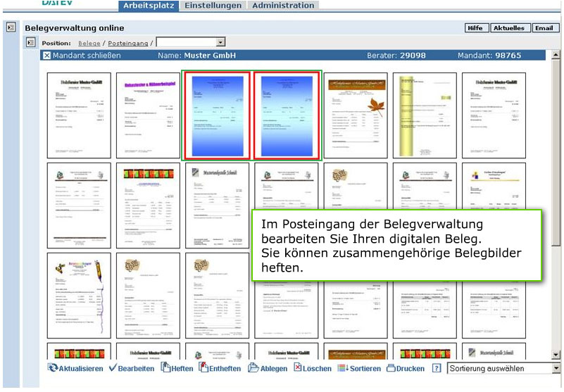This screenshot has width=564, height=392.
Task: Click the Aktualisieren refresh icon
Action: [x=53, y=368]
